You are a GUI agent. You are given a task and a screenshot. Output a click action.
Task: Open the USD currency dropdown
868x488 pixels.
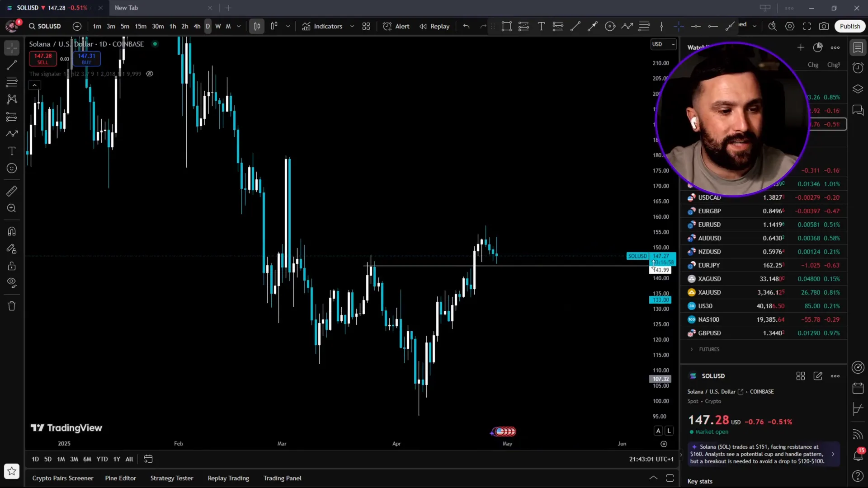pos(663,44)
